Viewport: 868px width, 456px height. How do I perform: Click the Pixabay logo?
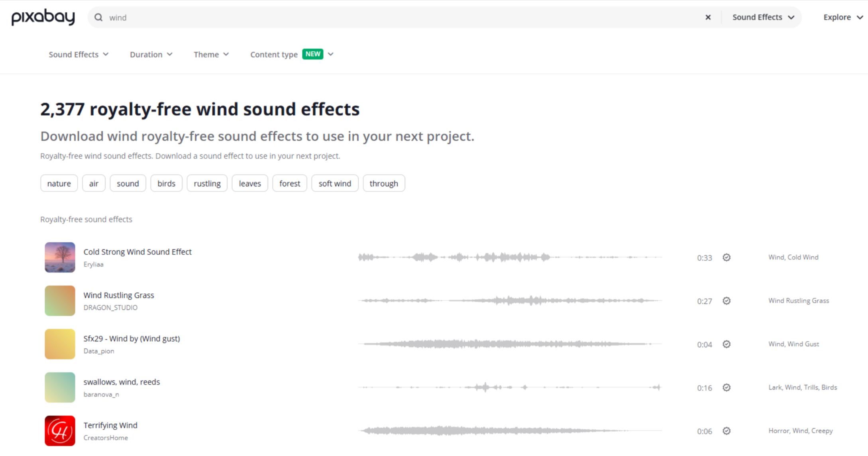pyautogui.click(x=42, y=17)
